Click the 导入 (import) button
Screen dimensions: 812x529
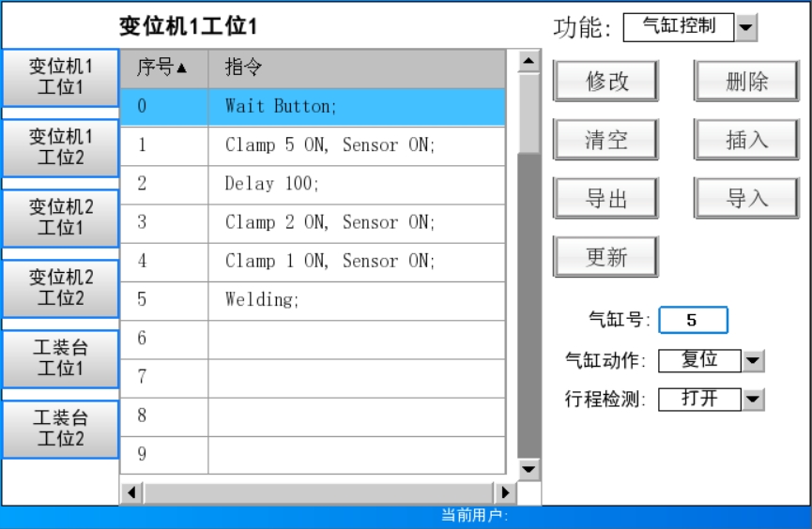746,199
